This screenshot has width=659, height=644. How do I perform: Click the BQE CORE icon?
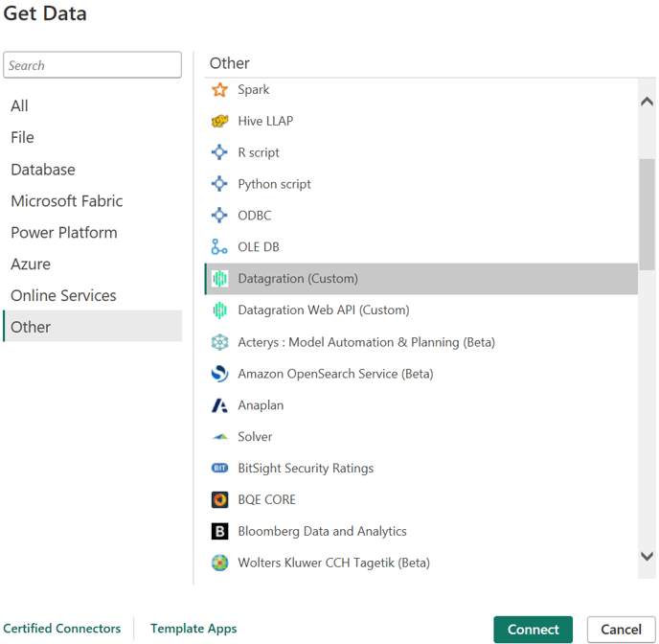coord(219,500)
